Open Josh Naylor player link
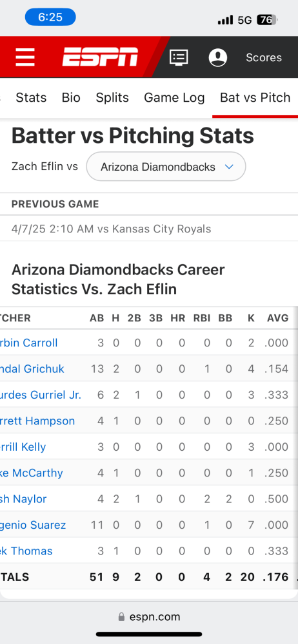Image resolution: width=298 pixels, height=644 pixels. coord(23,499)
